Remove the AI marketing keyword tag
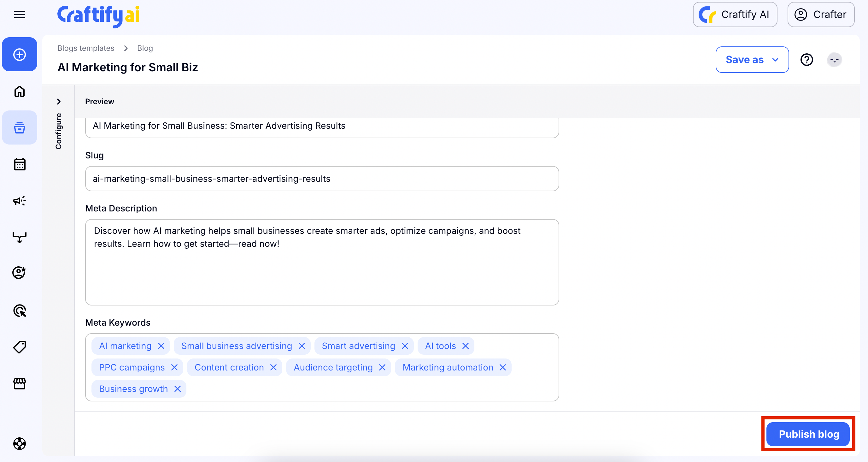 tap(161, 346)
